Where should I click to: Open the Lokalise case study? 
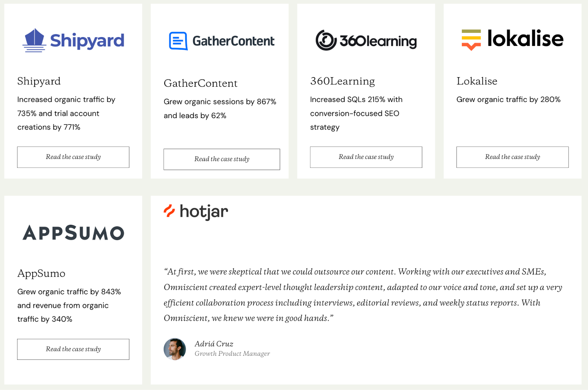[x=512, y=157]
